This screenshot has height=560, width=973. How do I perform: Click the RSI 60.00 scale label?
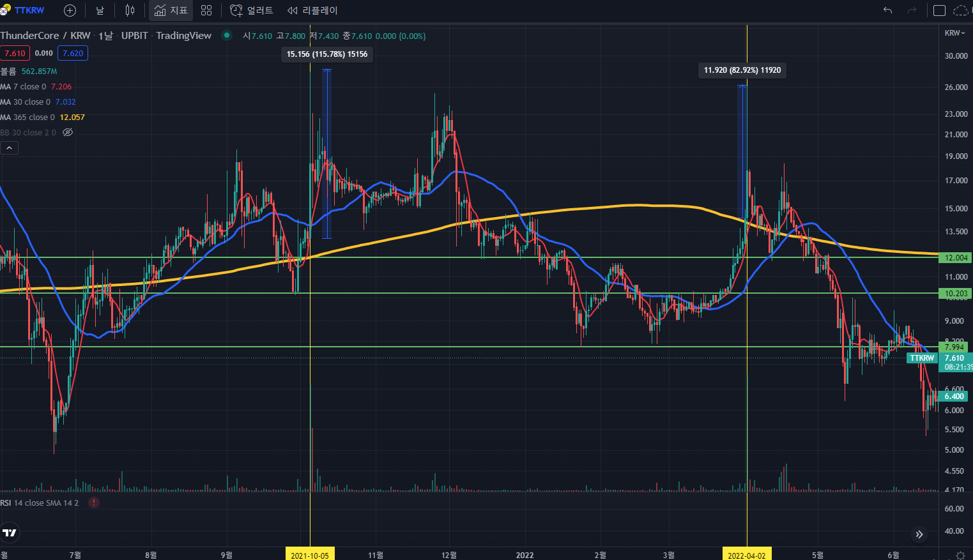click(x=954, y=509)
